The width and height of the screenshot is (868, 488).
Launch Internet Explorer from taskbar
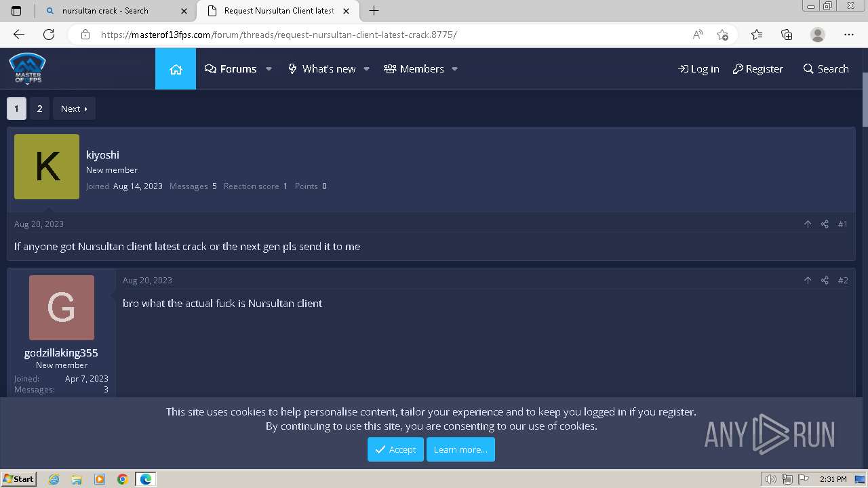[x=54, y=479]
